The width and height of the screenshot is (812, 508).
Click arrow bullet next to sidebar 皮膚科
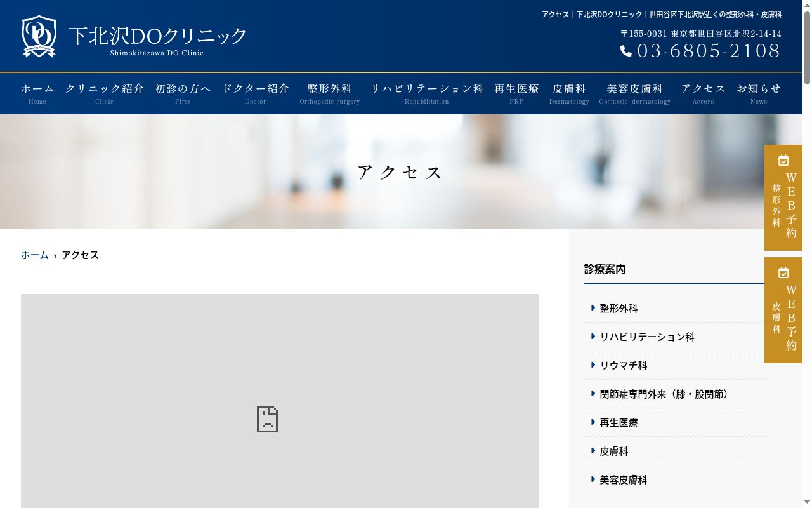(593, 451)
